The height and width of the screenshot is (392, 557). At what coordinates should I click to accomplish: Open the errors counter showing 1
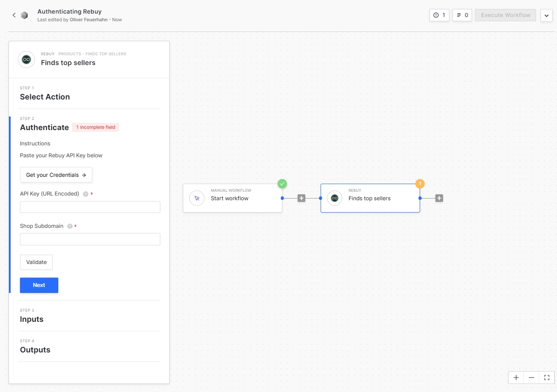coord(439,15)
